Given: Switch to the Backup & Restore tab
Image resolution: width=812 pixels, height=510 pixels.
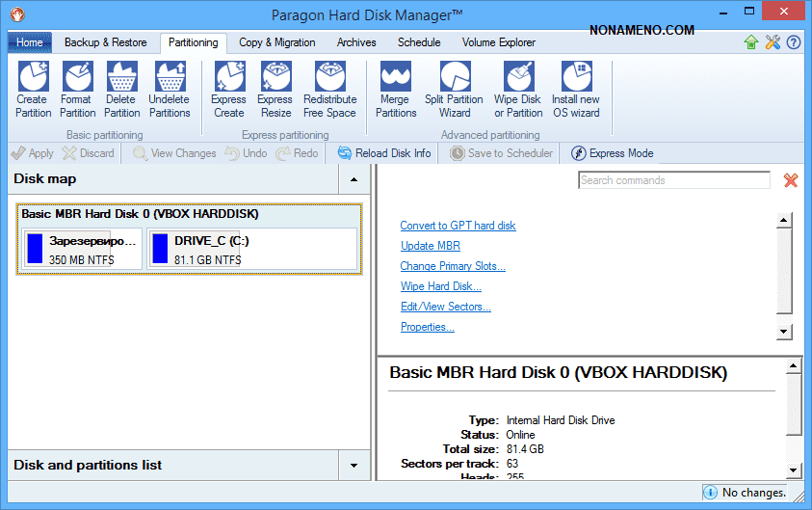Looking at the screenshot, I should tap(106, 42).
